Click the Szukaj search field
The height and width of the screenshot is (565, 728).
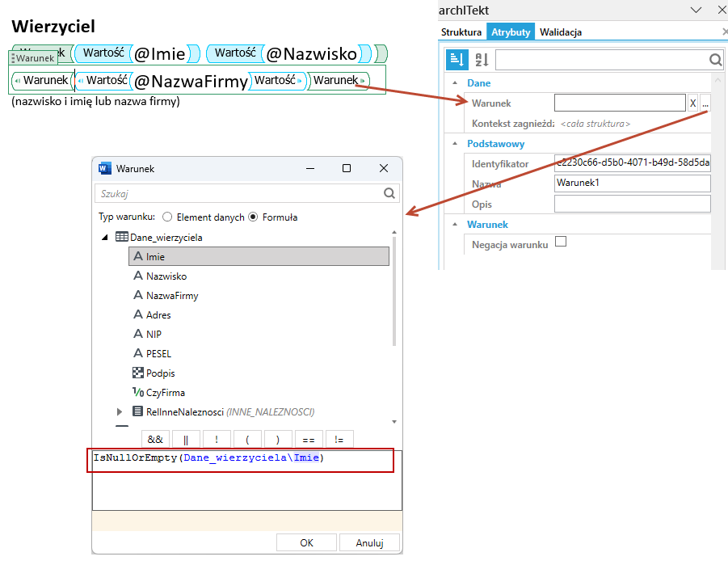pyautogui.click(x=247, y=193)
